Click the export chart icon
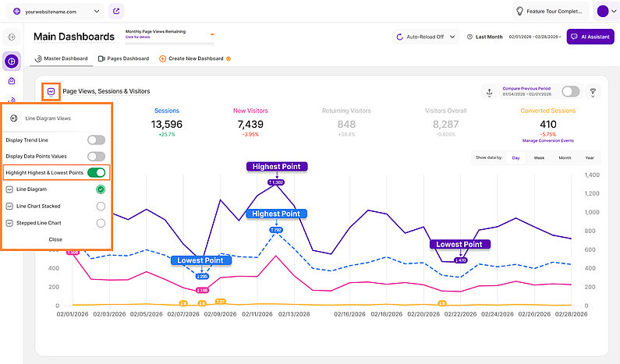Viewport: 620px width, 364px height. (x=489, y=92)
